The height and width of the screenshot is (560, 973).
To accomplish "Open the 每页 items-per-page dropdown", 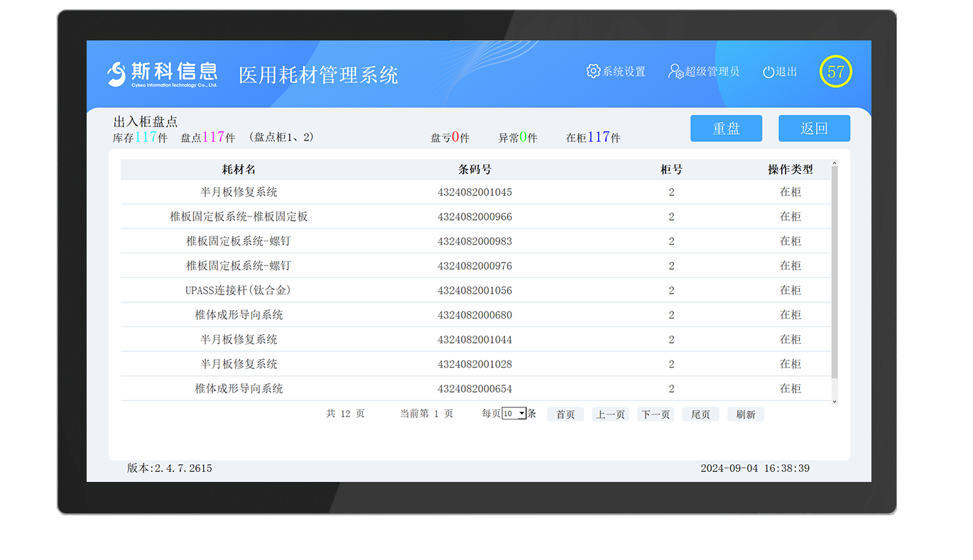I will tap(513, 412).
